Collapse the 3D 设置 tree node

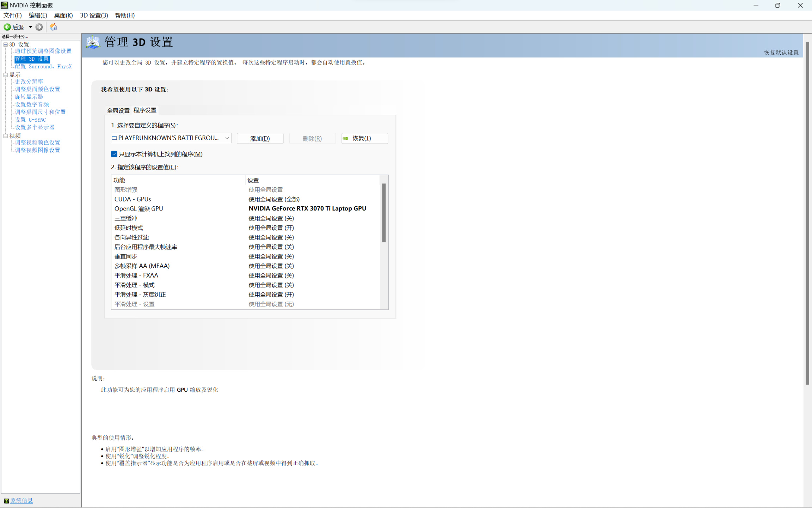point(6,44)
